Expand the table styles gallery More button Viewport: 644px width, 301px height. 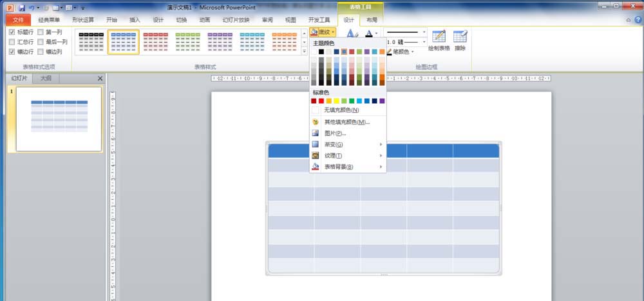[305, 52]
